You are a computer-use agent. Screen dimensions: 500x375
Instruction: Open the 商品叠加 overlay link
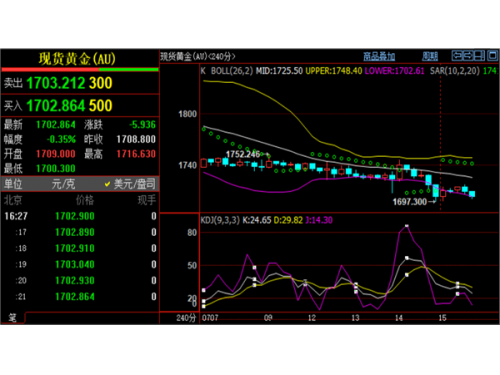(379, 56)
